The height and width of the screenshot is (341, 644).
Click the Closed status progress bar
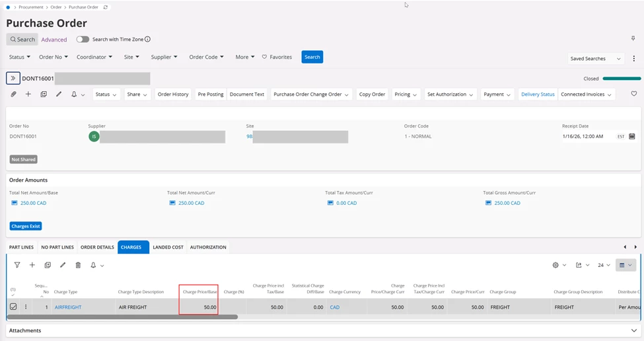tap(622, 79)
